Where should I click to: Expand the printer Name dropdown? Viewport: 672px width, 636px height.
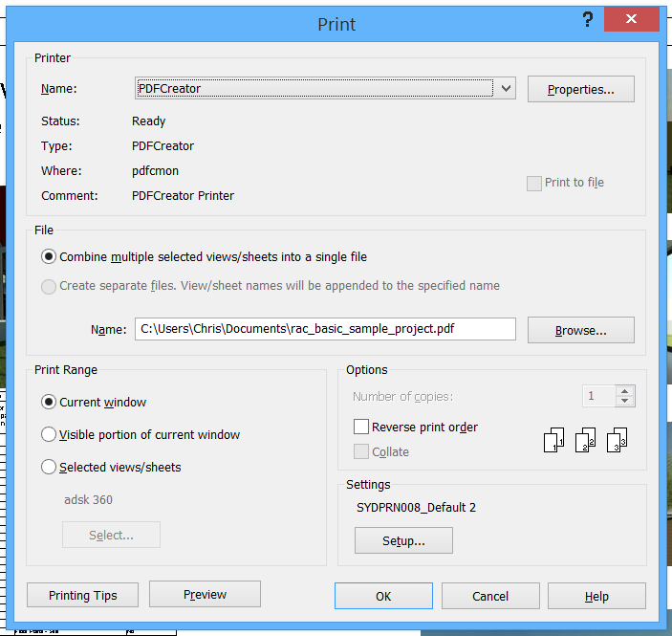coord(506,89)
